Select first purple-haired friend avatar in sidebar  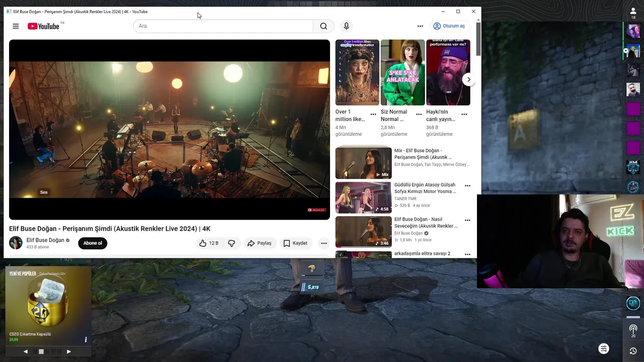633,31
